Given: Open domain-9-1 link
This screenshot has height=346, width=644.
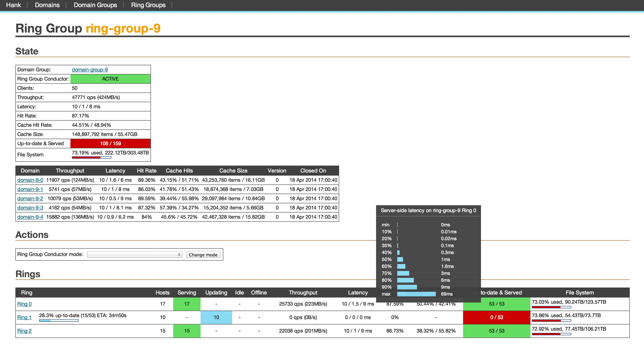Looking at the screenshot, I should click(x=30, y=189).
